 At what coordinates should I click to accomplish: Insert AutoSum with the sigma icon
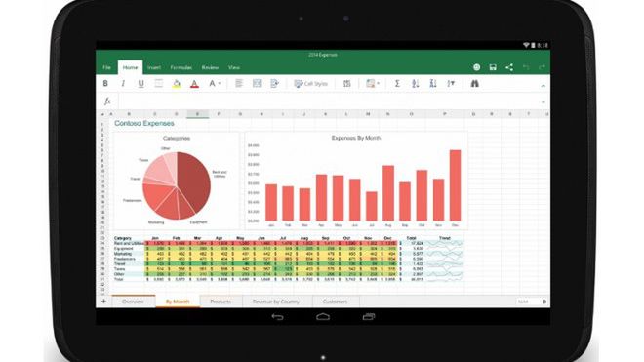397,83
